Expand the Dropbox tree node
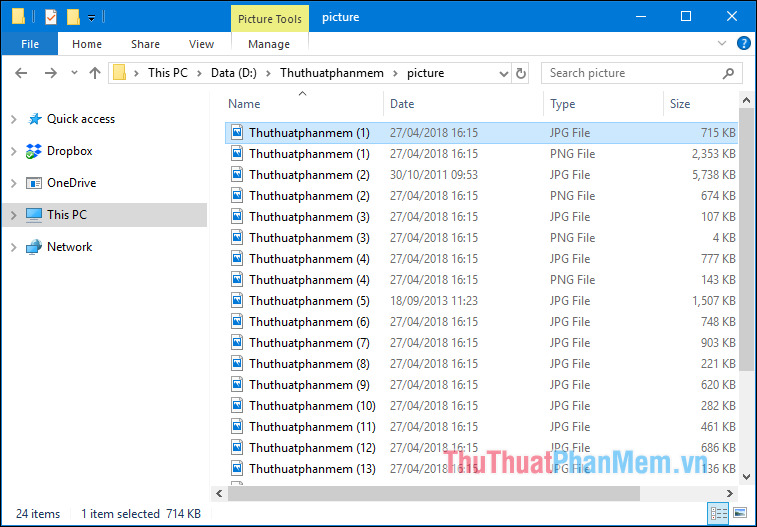757x527 pixels. [x=14, y=151]
